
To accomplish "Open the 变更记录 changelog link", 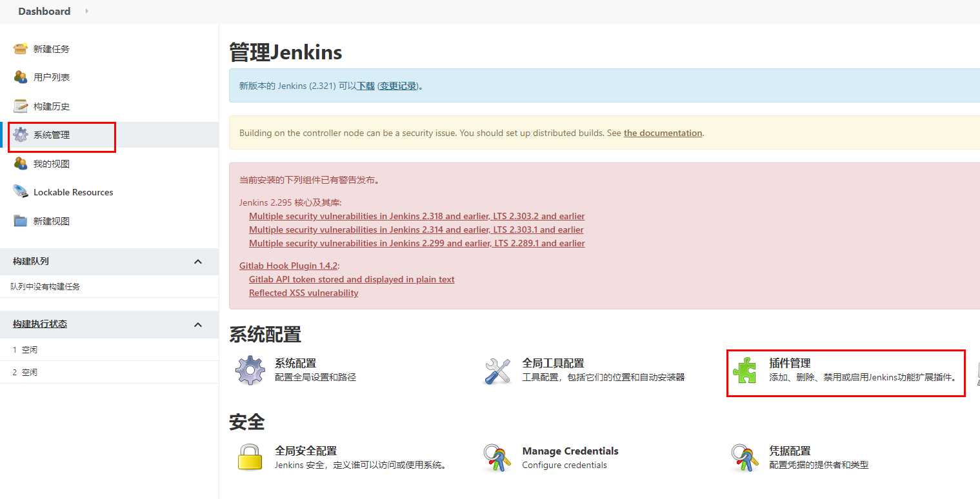I will pos(398,86).
